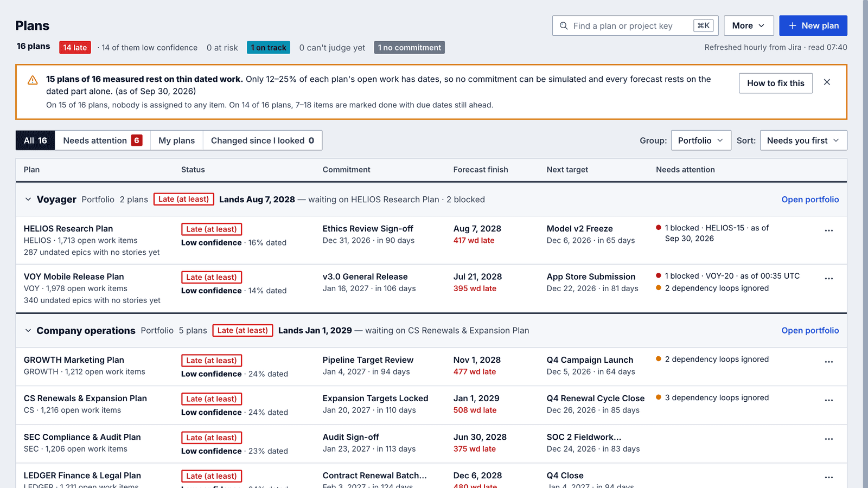Image resolution: width=868 pixels, height=488 pixels.
Task: Collapse the Company operations portfolio group
Action: (x=28, y=330)
